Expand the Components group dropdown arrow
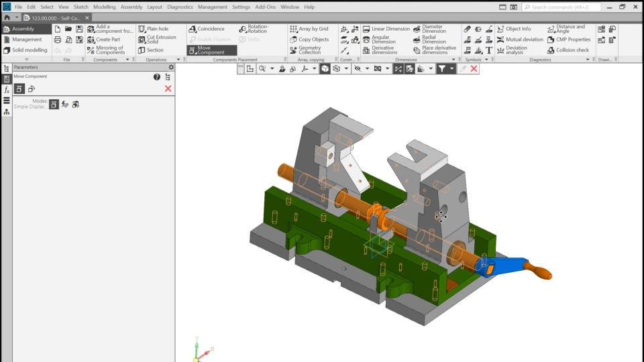 coord(127,60)
